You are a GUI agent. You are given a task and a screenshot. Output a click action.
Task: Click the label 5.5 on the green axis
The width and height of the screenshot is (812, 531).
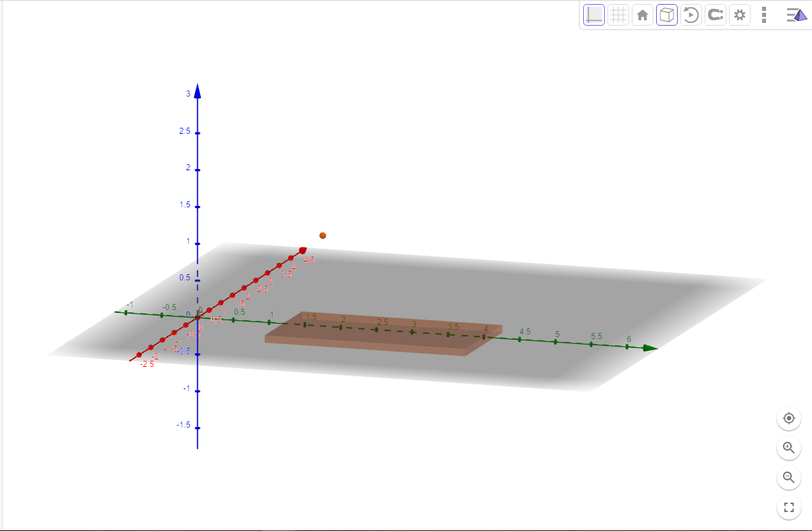pyautogui.click(x=597, y=336)
